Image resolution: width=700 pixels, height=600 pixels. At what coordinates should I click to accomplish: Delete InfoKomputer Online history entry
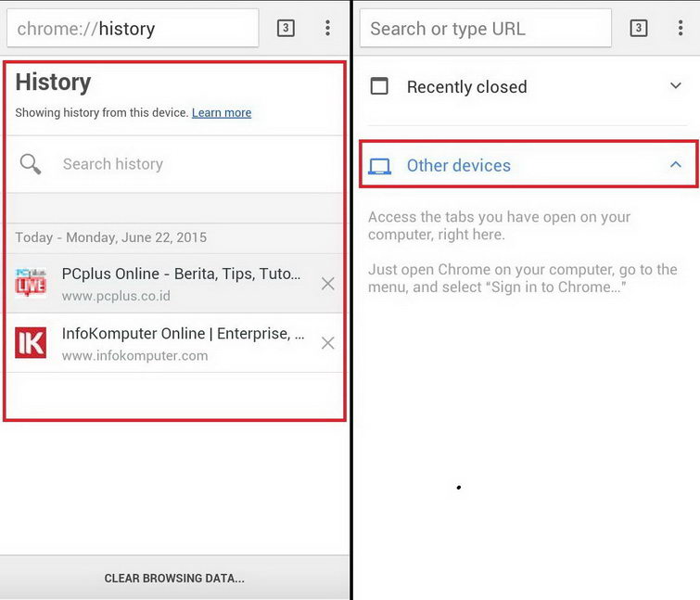click(327, 343)
